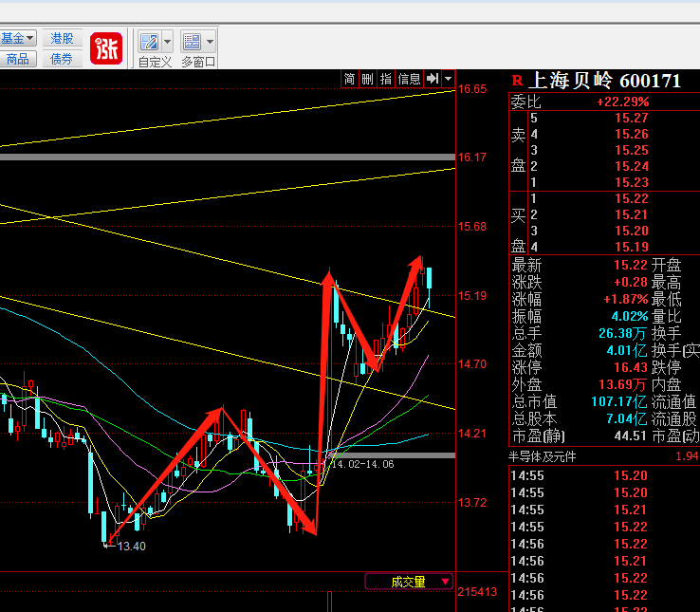The width and height of the screenshot is (700, 612).
Task: Click the 涨幅 +1.87% value
Action: pyautogui.click(x=625, y=299)
